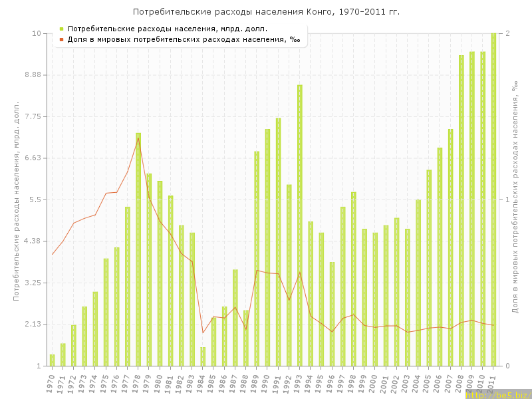Screen dimensions: 532x399
Task: Click the chart title about Congo 1970–2011
Action: click(x=266, y=12)
